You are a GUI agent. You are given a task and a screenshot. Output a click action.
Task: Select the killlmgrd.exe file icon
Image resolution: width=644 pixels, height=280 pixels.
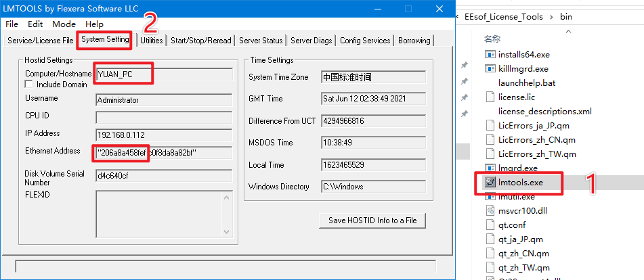(490, 68)
